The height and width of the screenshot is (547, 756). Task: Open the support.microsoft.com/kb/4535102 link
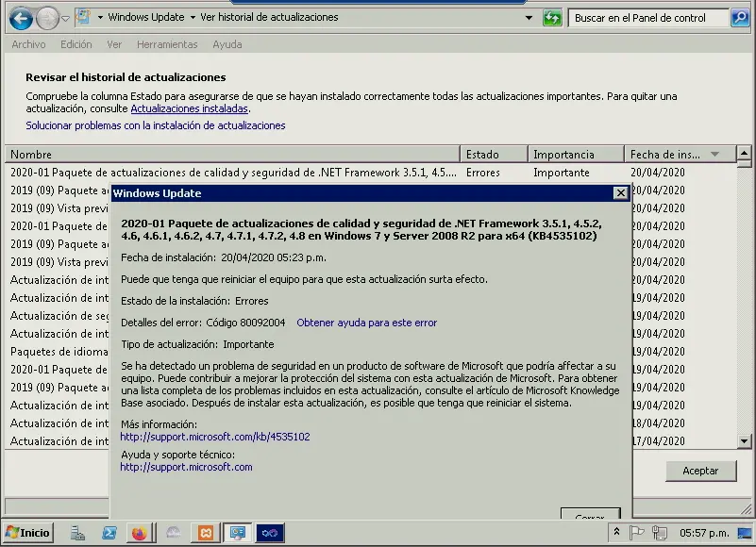coord(215,437)
